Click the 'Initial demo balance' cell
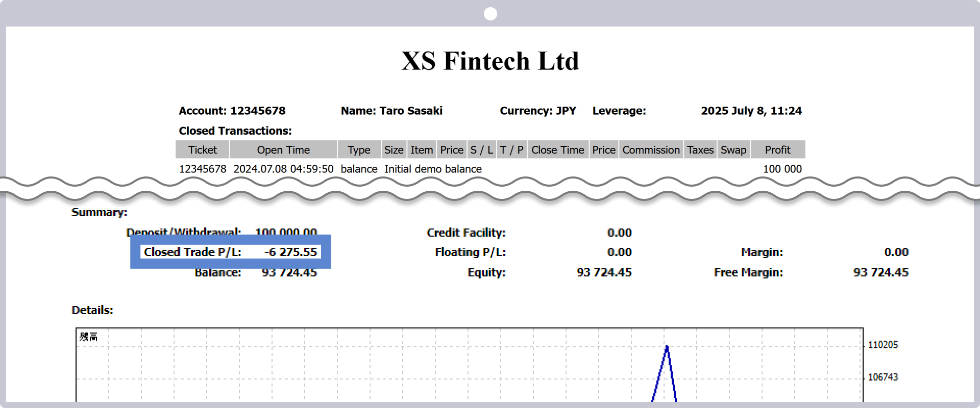This screenshot has width=980, height=408. [x=433, y=169]
